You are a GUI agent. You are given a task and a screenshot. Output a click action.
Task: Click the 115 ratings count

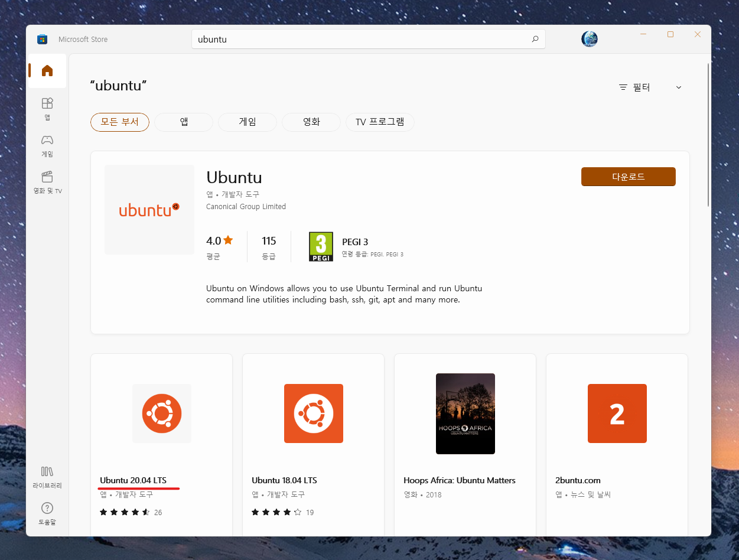tap(269, 240)
